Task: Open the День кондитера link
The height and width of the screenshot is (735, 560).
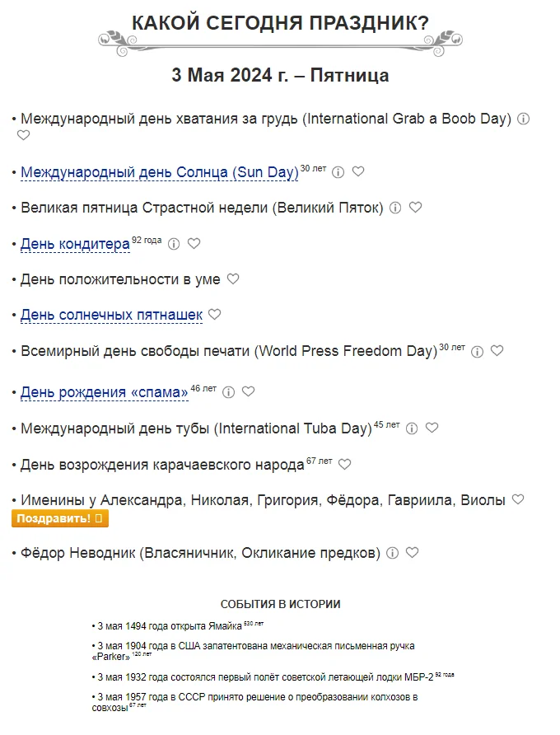Action: point(75,244)
